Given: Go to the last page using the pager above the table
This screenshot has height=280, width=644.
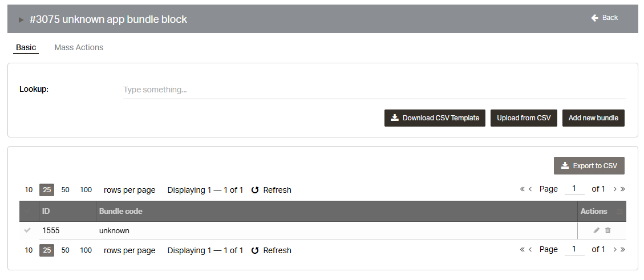Looking at the screenshot, I should [x=623, y=189].
